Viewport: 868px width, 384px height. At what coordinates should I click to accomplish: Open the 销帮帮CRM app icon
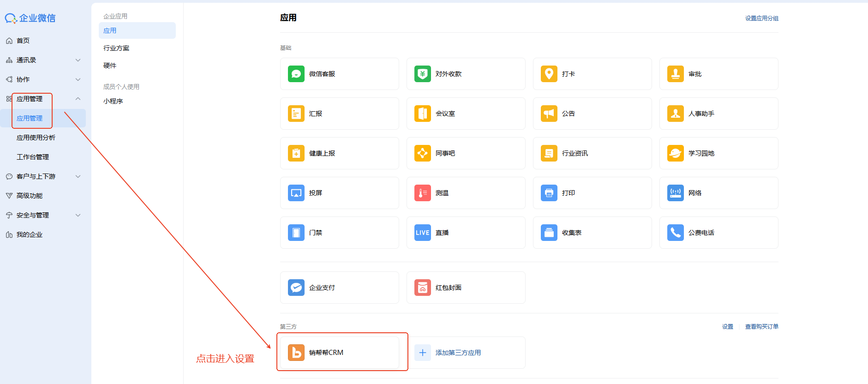coord(296,353)
